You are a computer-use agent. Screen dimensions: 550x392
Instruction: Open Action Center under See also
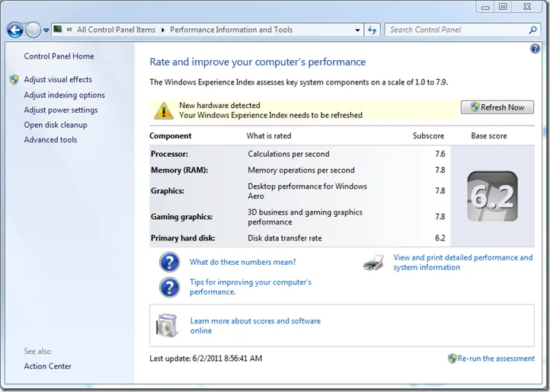48,366
